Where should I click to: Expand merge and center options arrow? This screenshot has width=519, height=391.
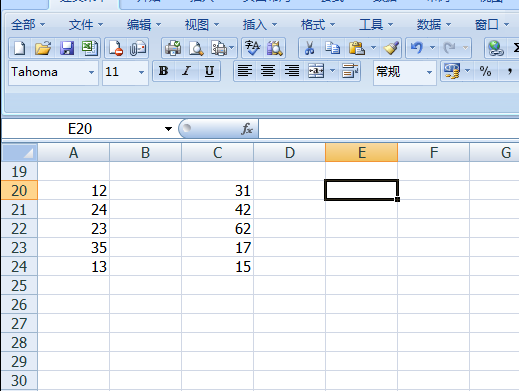[332, 71]
